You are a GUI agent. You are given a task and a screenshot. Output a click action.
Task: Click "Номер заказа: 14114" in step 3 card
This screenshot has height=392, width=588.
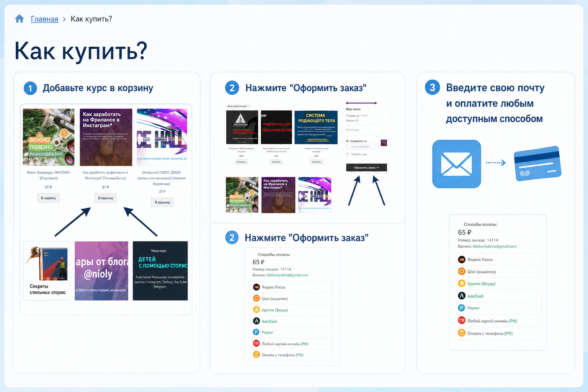(478, 240)
